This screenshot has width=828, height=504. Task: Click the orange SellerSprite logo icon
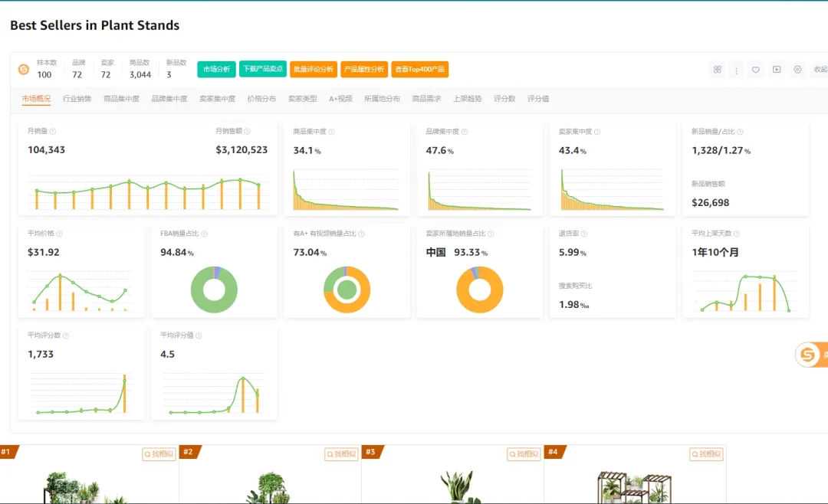point(24,69)
